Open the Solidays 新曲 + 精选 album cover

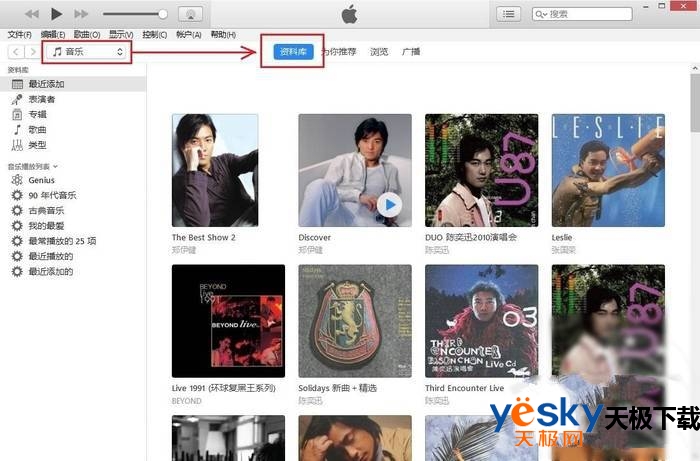pos(355,321)
